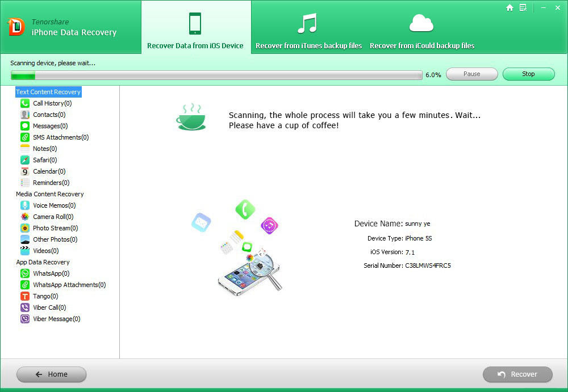Select Calendar(0) text entry
Image resolution: width=568 pixels, height=392 pixels.
pos(49,171)
